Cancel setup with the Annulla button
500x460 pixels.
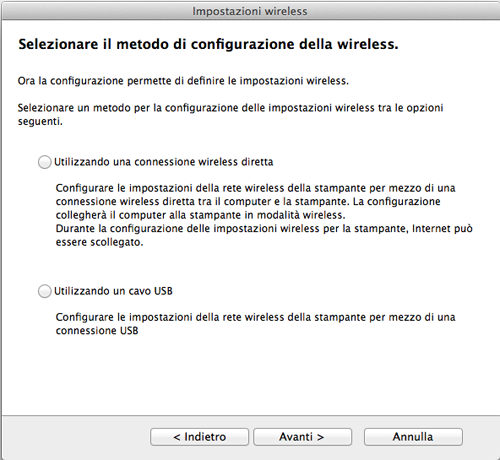pos(413,437)
